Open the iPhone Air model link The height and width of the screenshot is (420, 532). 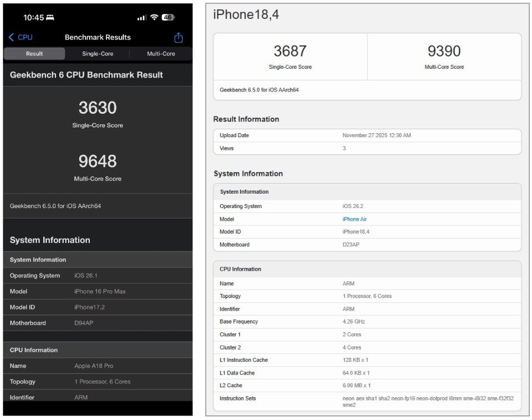click(x=355, y=219)
